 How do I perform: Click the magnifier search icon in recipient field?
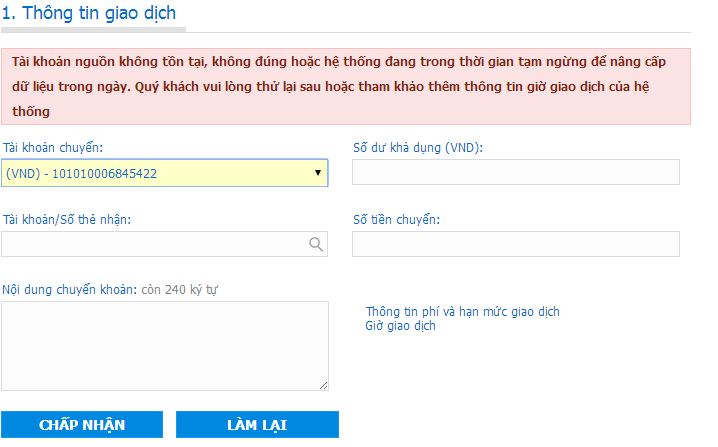(315, 244)
